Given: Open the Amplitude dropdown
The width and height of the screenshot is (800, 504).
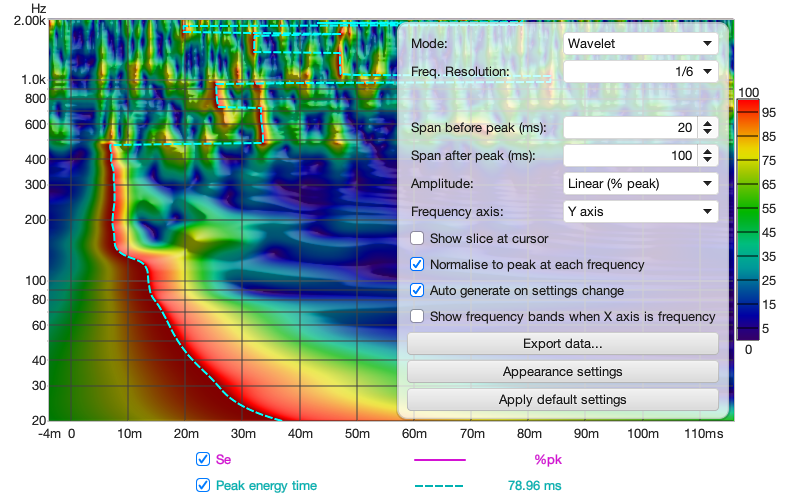Looking at the screenshot, I should pyautogui.click(x=640, y=184).
